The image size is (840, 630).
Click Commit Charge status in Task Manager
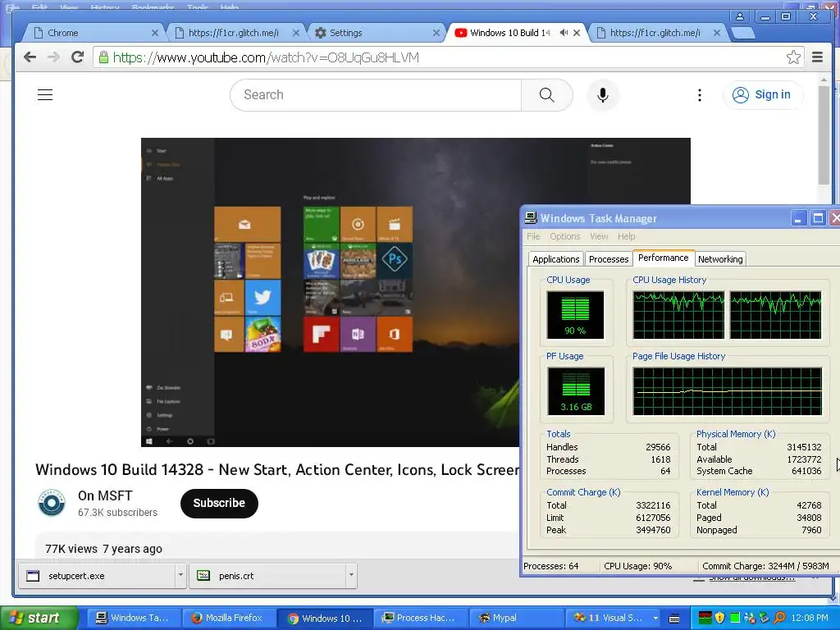[x=765, y=566]
